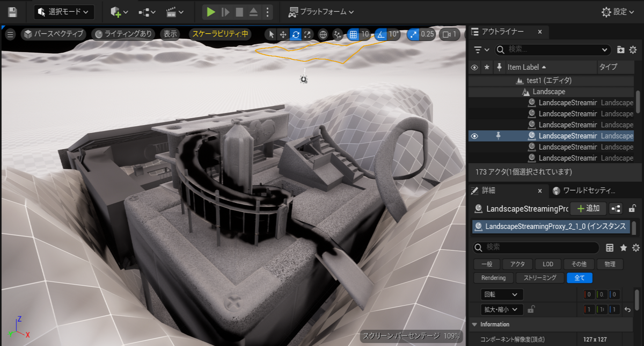The width and height of the screenshot is (644, 346).
Task: Click the outliner new folder icon
Action: click(621, 49)
